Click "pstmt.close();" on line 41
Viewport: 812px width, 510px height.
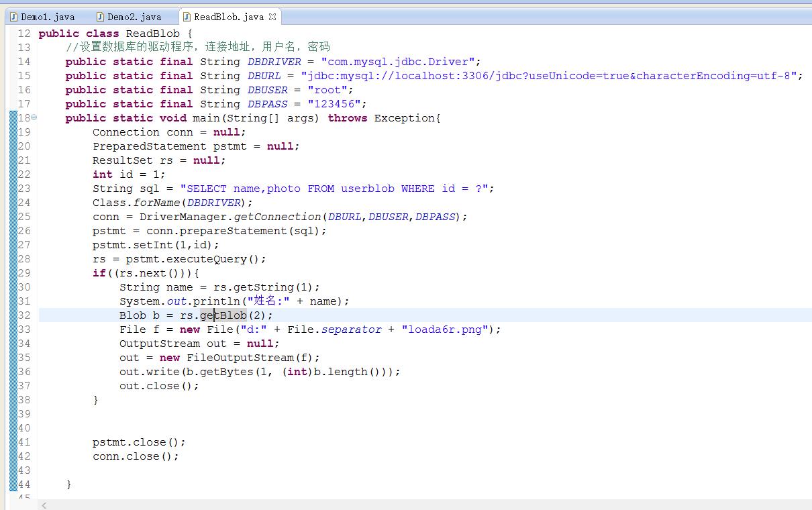click(x=140, y=442)
